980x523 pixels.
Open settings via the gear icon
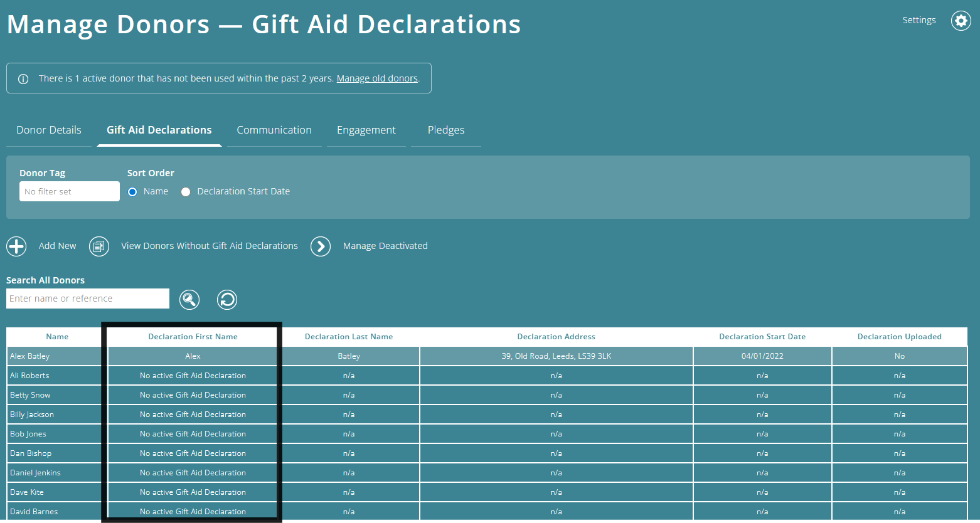[961, 21]
